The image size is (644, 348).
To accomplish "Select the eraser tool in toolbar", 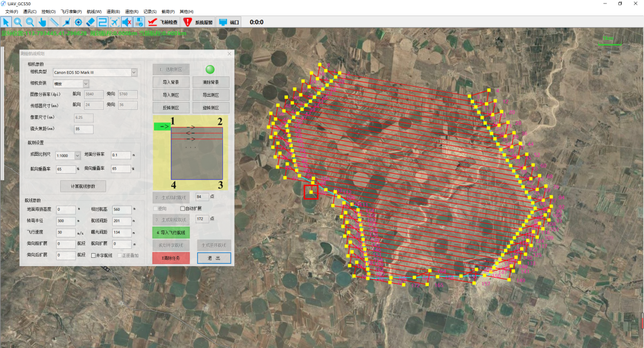I will click(x=91, y=22).
